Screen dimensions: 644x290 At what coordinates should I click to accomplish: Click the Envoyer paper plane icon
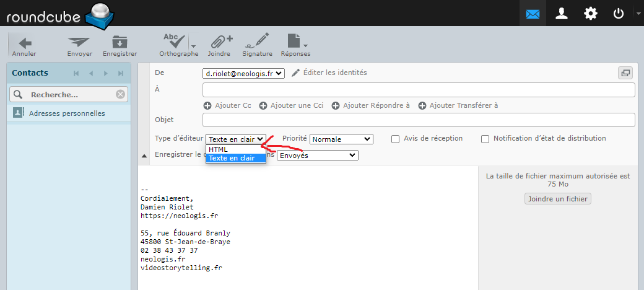79,43
